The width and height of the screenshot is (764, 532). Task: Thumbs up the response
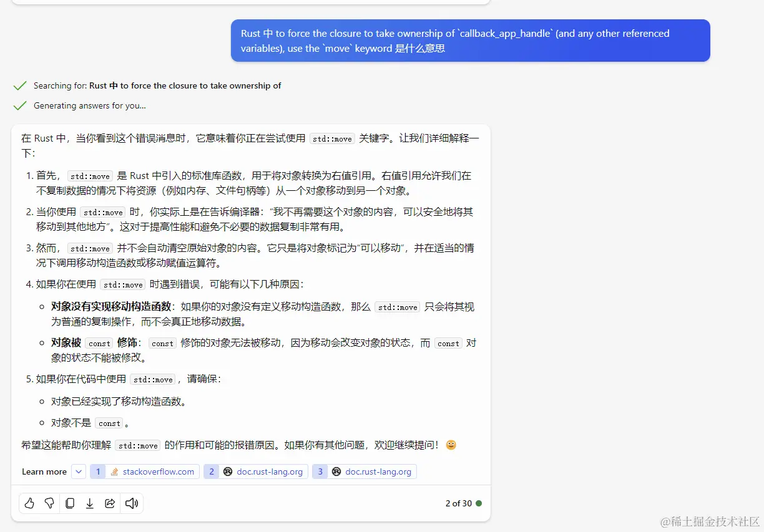[29, 503]
